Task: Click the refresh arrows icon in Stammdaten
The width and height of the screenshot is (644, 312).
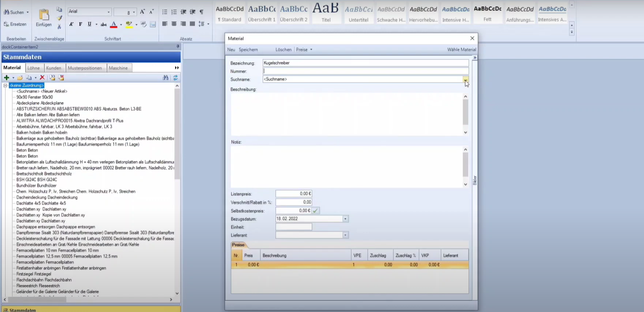Action: coord(175,77)
